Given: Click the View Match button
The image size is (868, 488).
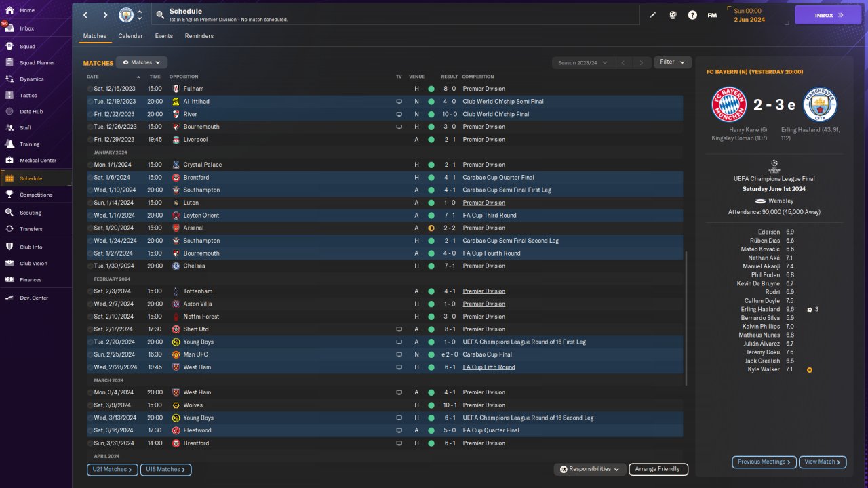Looking at the screenshot, I should coord(823,462).
